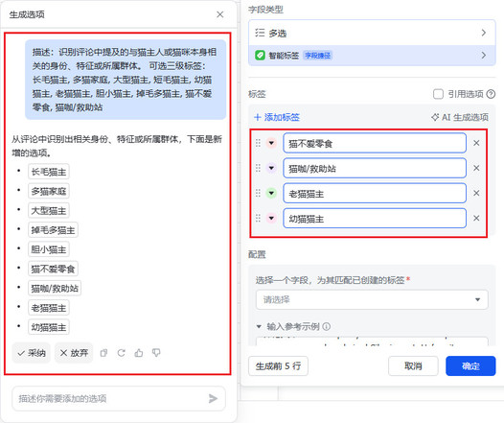Click the send arrow in the description box
This screenshot has height=423, width=504.
click(213, 399)
